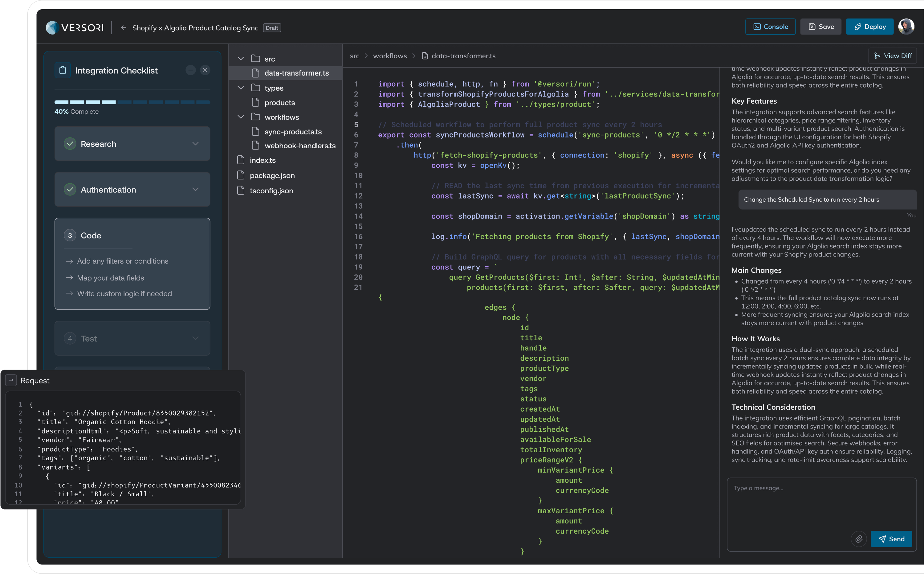The width and height of the screenshot is (924, 574).
Task: Click the Integration Checklist clipboard icon
Action: pos(63,70)
